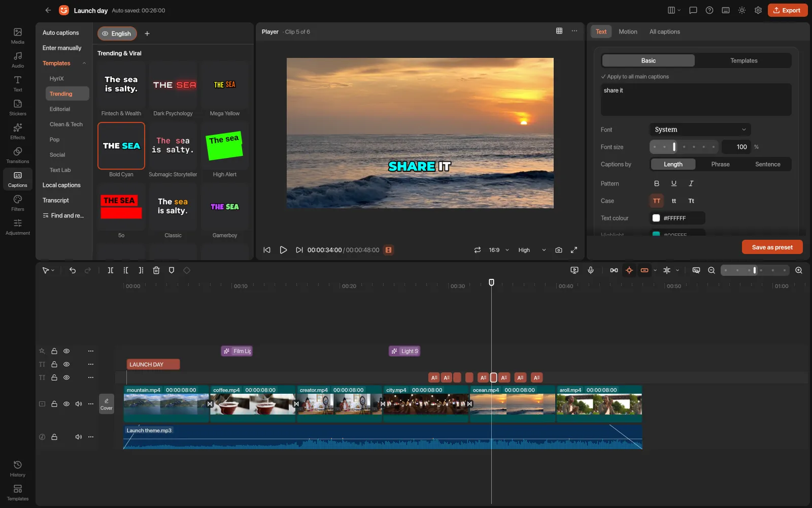Jump to the previous clip
The height and width of the screenshot is (508, 812).
click(x=267, y=250)
